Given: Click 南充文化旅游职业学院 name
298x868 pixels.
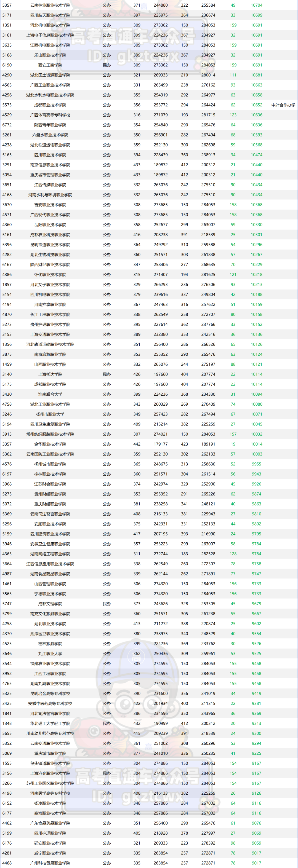Looking at the screenshot, I should (x=50, y=614).
